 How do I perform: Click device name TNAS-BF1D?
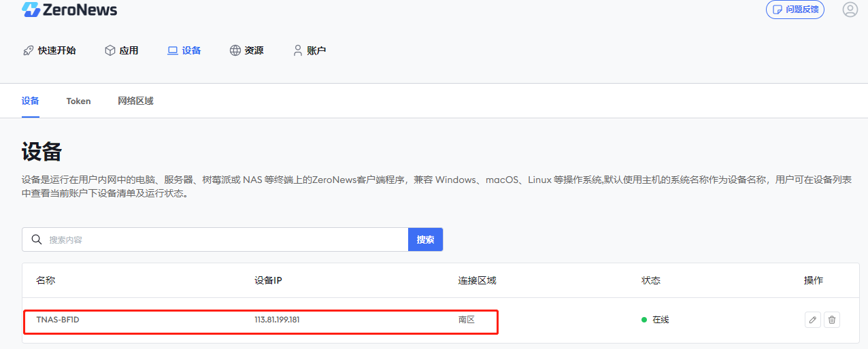click(x=58, y=320)
